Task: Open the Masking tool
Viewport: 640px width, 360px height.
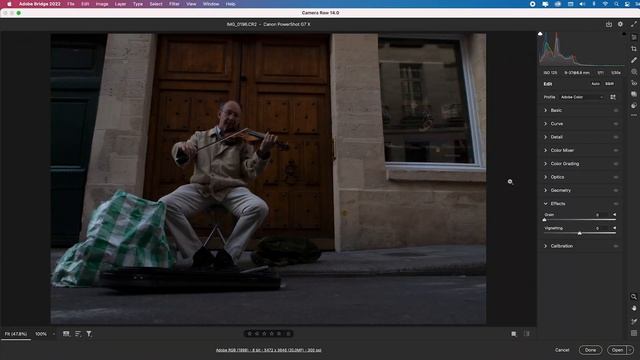Action: click(x=633, y=71)
